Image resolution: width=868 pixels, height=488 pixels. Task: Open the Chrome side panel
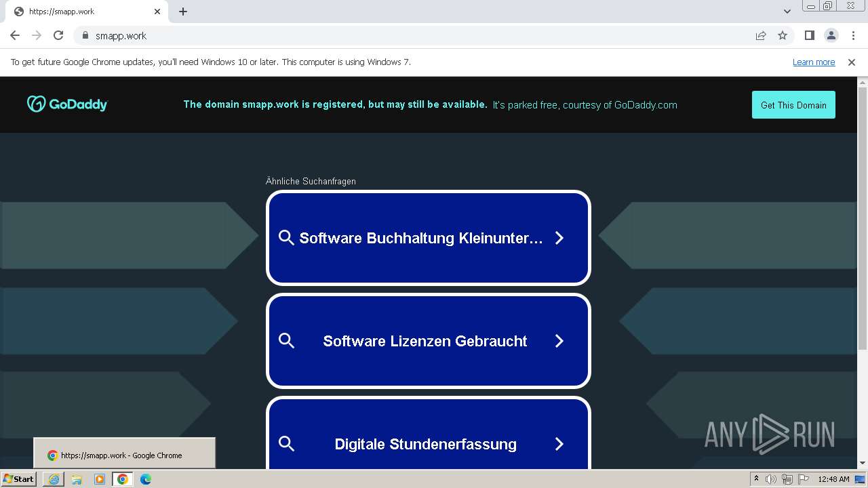point(809,35)
